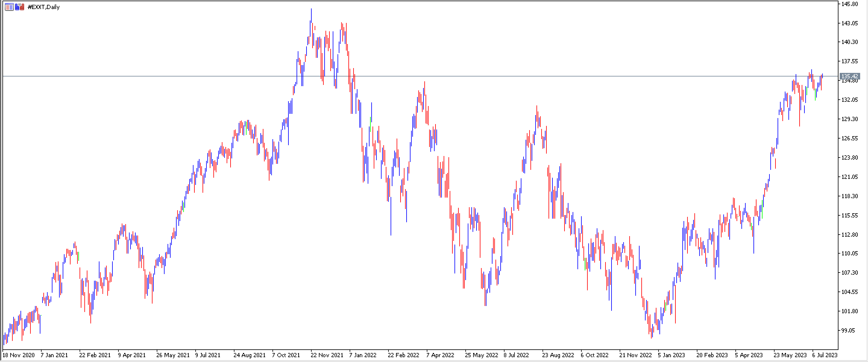The width and height of the screenshot is (868, 362).
Task: Click the 9 Jul 2021 date label
Action: point(208,355)
